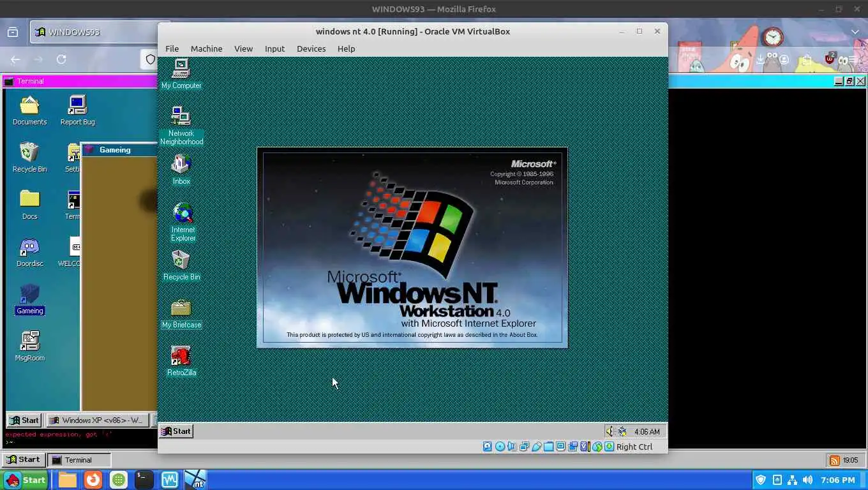Open the Windows NT Recycle Bin
Viewport: 868px width, 490px height.
tap(181, 265)
